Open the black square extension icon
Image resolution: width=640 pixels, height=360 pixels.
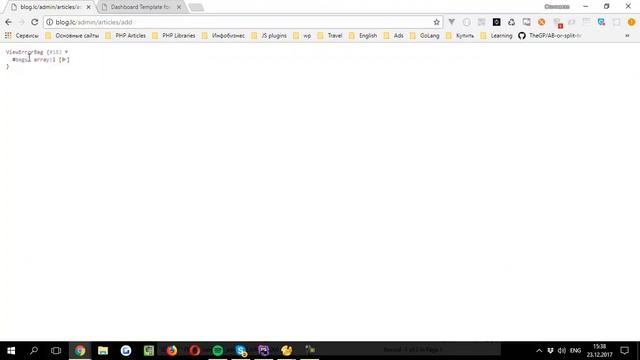pos(496,22)
